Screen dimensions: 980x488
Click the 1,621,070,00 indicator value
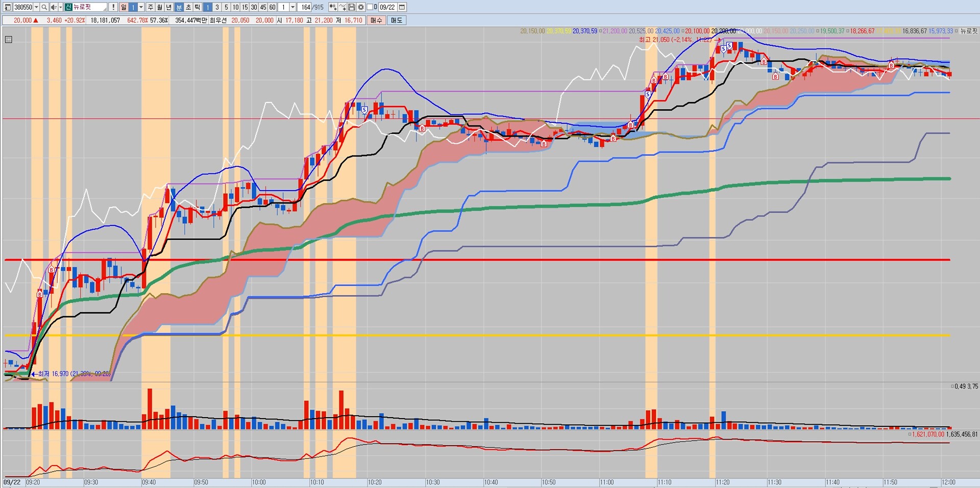point(928,434)
